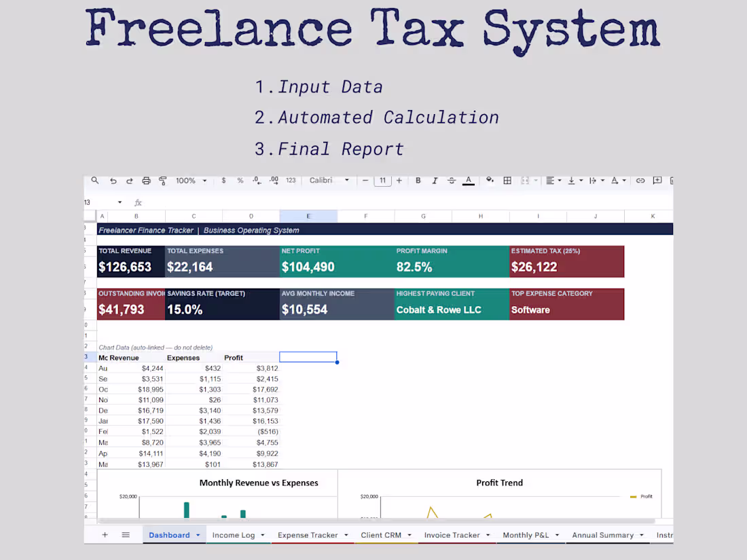
Task: Open Expense Tracker tab options arrow
Action: tap(346, 536)
